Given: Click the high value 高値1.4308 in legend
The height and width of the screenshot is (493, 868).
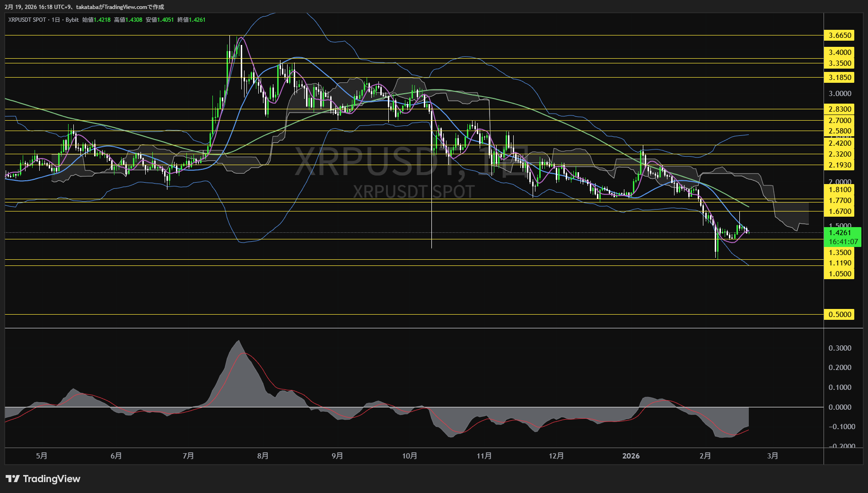Looking at the screenshot, I should tap(128, 20).
